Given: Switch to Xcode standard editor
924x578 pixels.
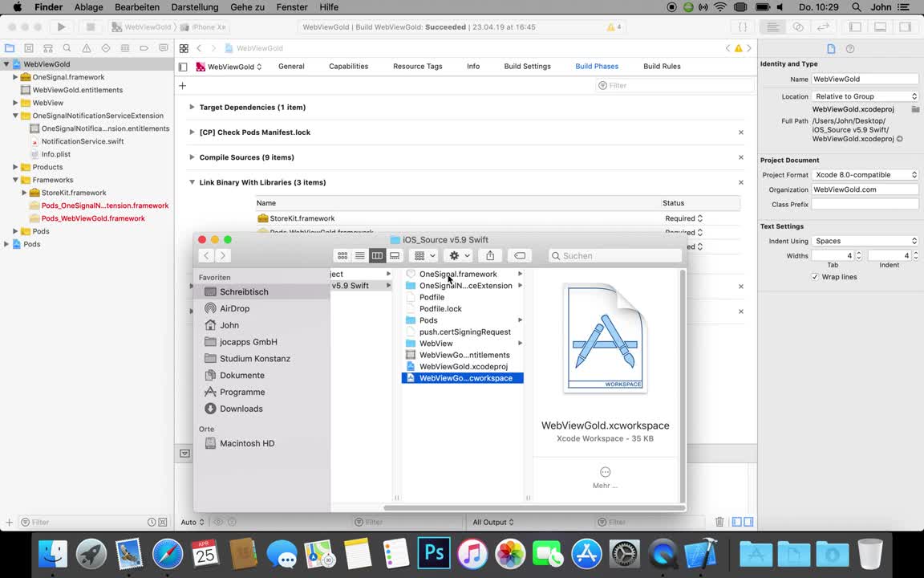Looking at the screenshot, I should 772,27.
